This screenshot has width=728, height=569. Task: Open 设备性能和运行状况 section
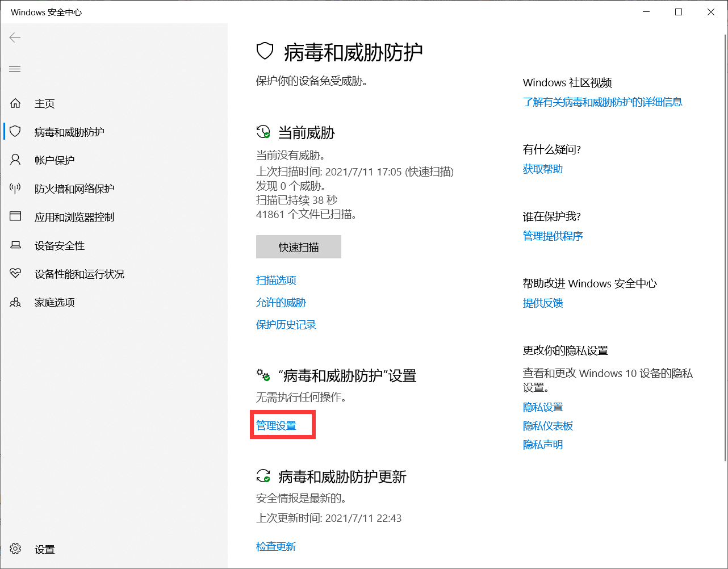(80, 274)
